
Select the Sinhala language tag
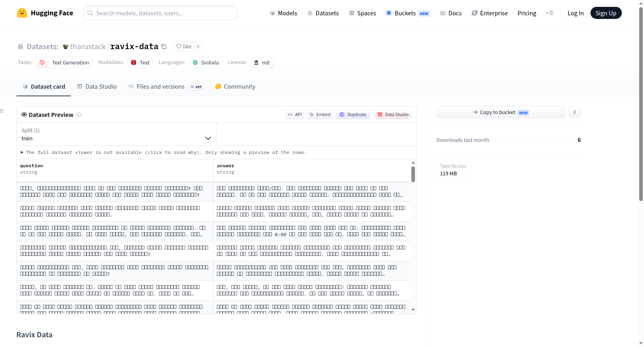206,62
